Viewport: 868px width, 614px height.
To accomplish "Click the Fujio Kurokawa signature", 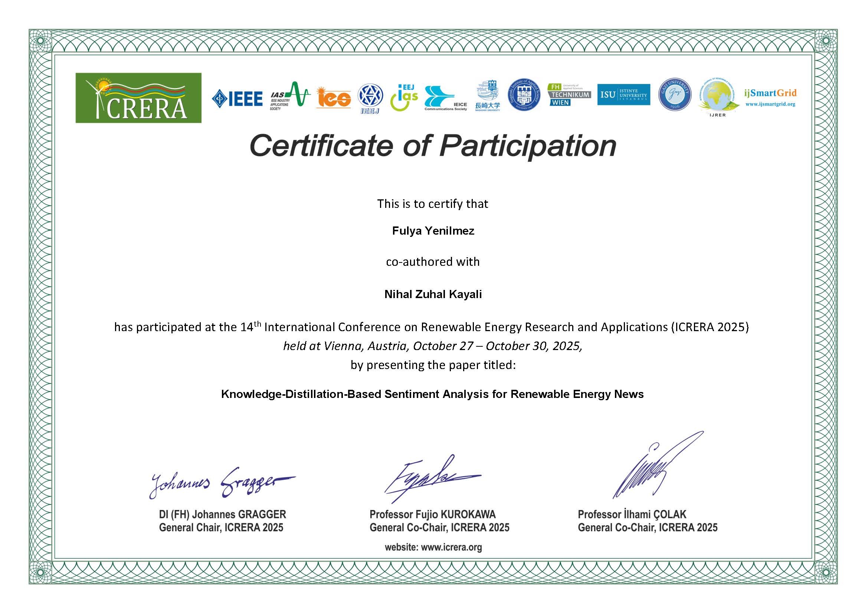I will click(431, 478).
